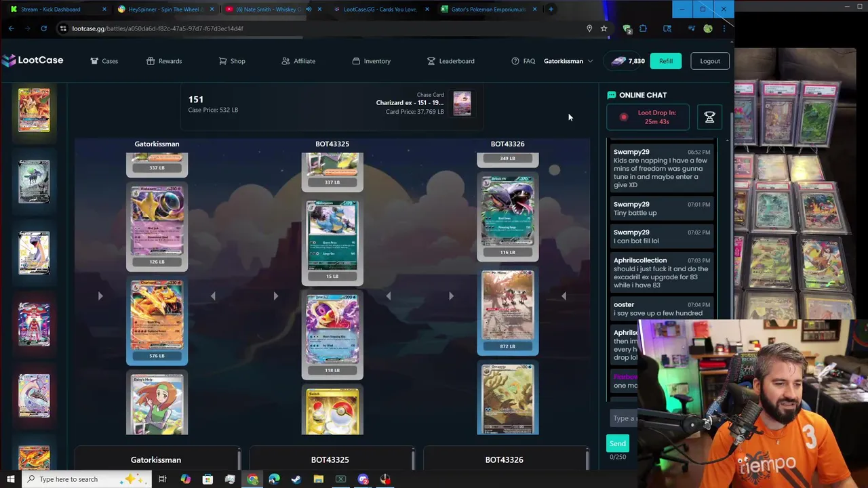Open the Rewards page

(164, 61)
